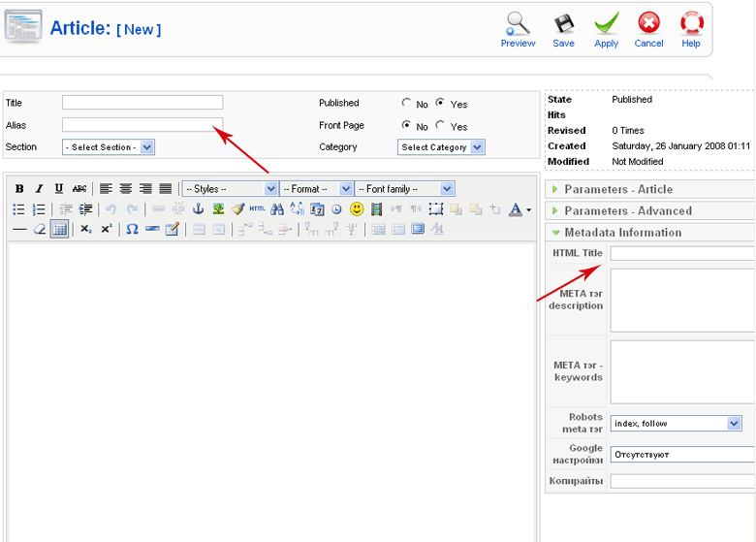Click the HTML Title input field
The image size is (756, 542).
pos(682,253)
